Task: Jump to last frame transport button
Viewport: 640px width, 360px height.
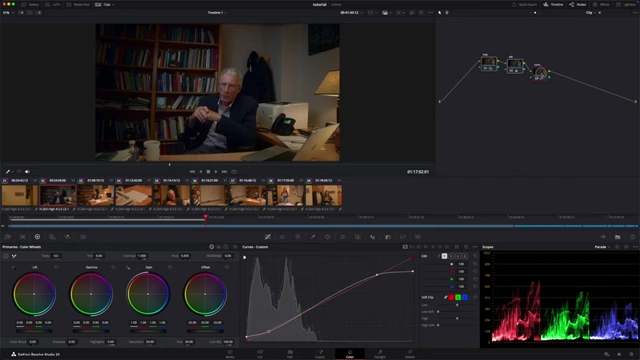Action: [224, 171]
